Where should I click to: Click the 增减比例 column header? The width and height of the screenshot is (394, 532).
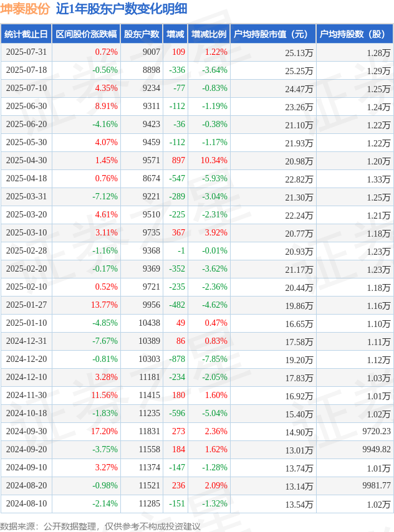point(209,34)
